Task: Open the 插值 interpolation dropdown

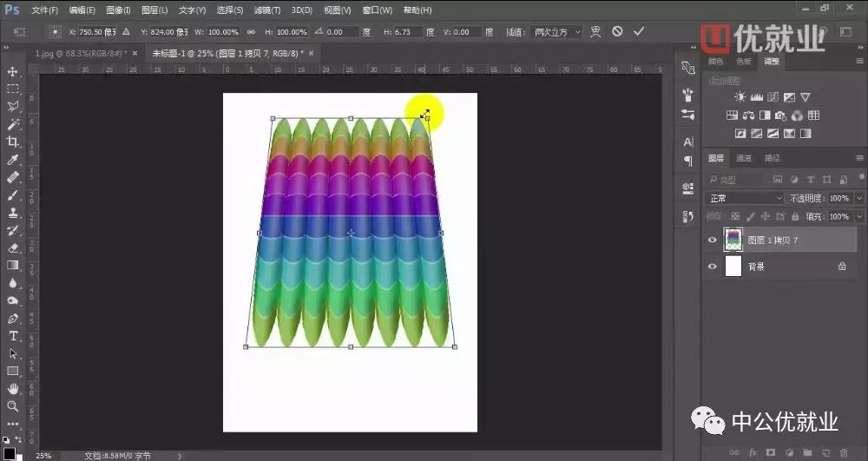Action: click(x=556, y=31)
